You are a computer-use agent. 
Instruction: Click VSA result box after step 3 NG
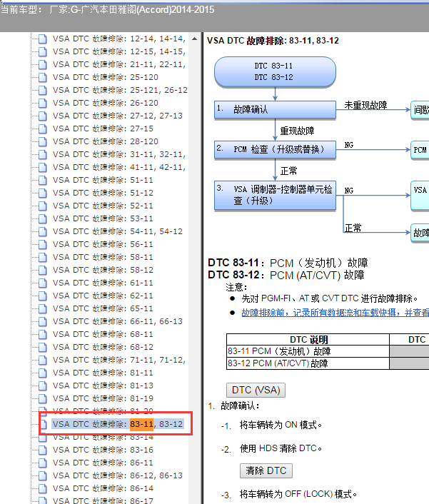tap(420, 196)
